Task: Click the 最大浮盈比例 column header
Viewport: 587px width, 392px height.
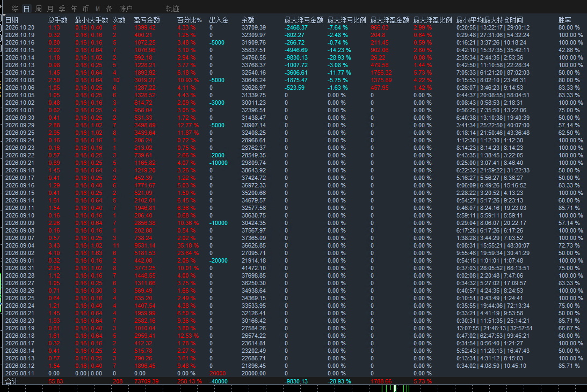Action: pos(433,20)
